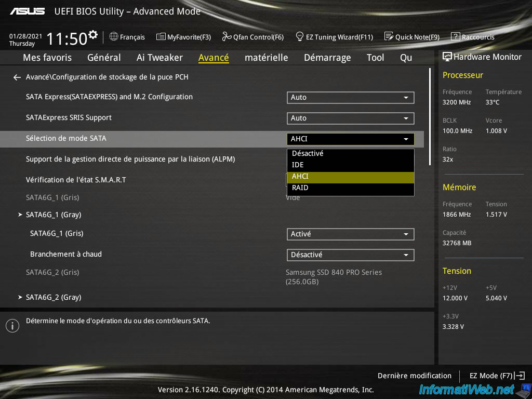Screen dimensions: 532x399
Task: Open the truncated Qu tab
Action: [x=406, y=58]
